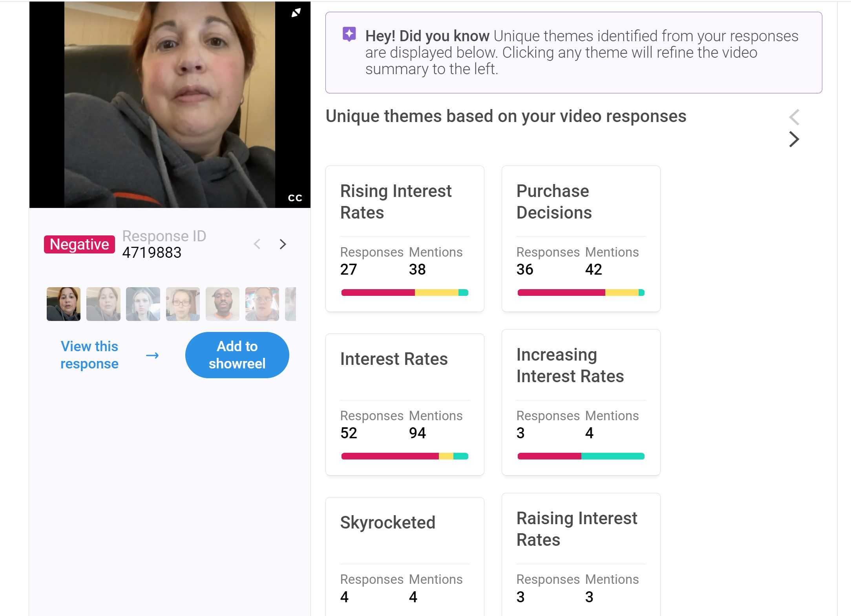Click Response ID number 4719883
851x616 pixels.
click(x=152, y=253)
